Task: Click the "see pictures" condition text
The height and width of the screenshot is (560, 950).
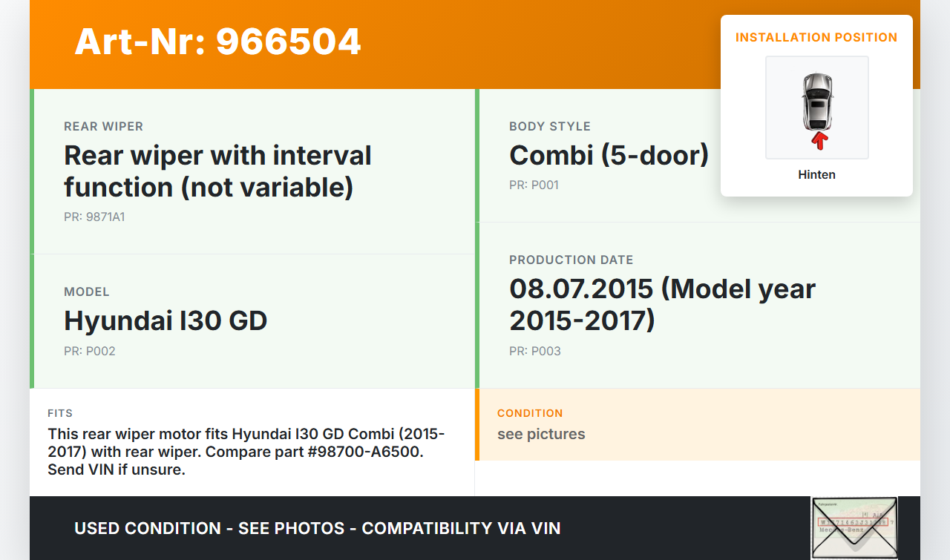Action: coord(541,435)
